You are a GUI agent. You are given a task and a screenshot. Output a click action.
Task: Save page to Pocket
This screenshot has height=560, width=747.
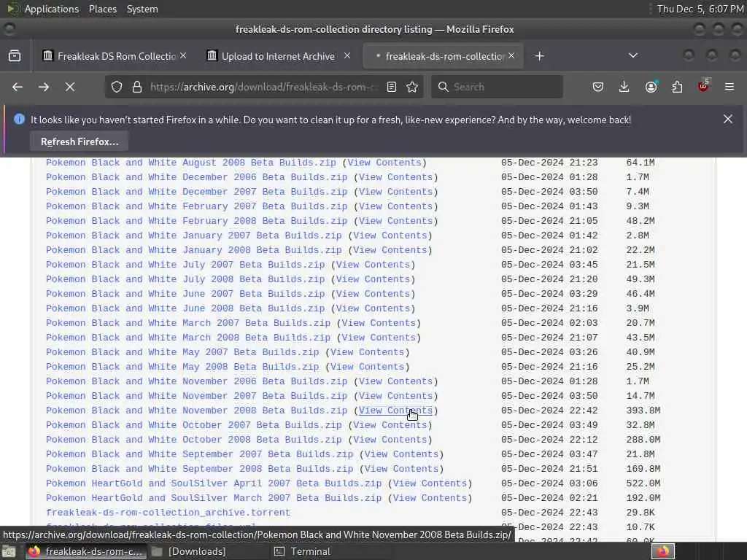pos(598,87)
